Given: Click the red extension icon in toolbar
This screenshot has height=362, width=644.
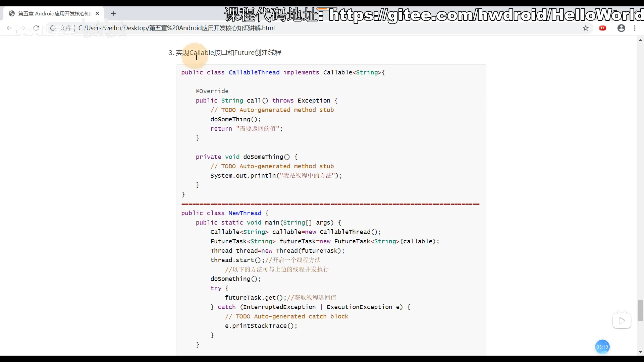Looking at the screenshot, I should (x=603, y=28).
